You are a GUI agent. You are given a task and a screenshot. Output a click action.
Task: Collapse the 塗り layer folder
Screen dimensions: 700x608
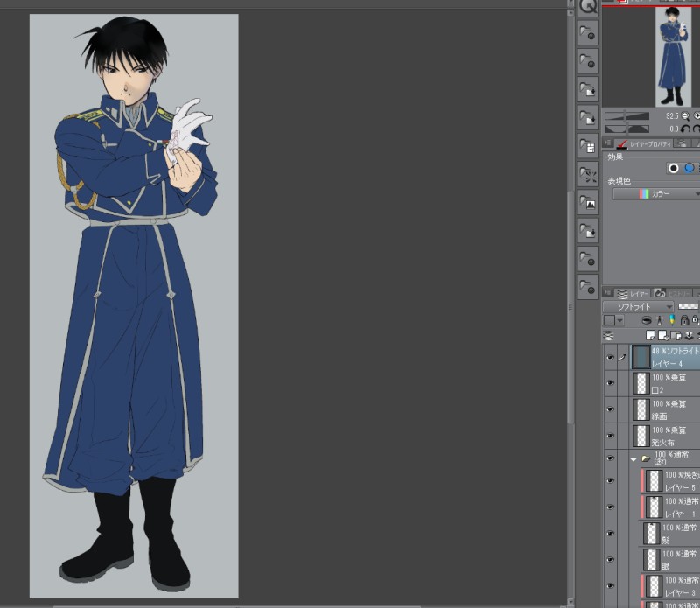point(633,459)
